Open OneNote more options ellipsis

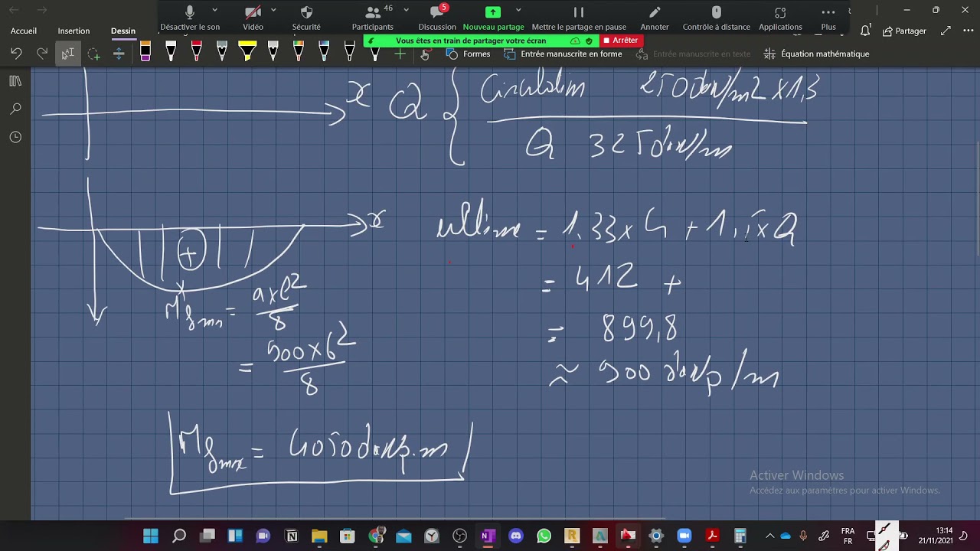(x=966, y=31)
